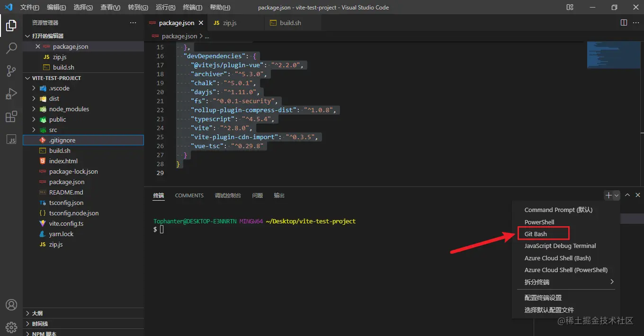Image resolution: width=644 pixels, height=336 pixels.
Task: Switch to the zip.js editor tab
Action: tap(235, 23)
